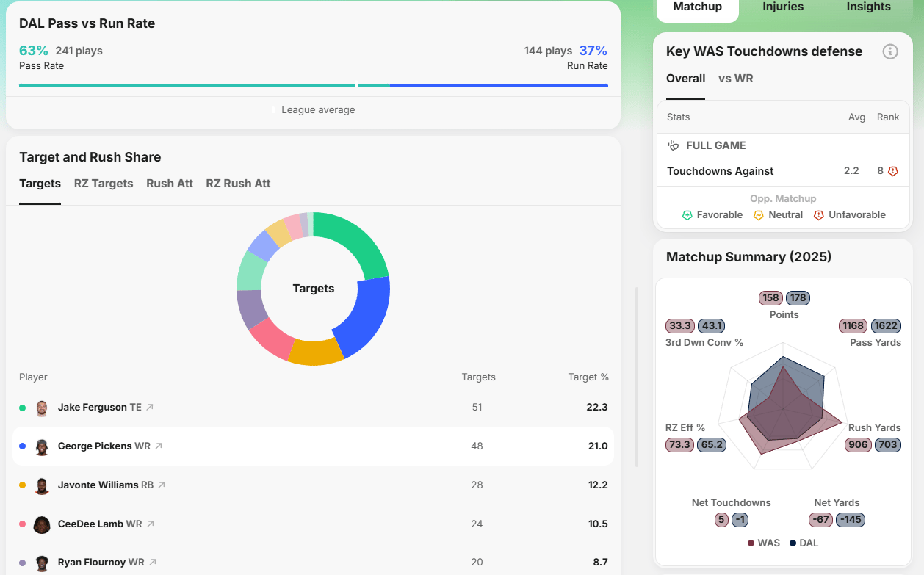Click the Targets column header
This screenshot has height=575, width=924.
coord(478,377)
